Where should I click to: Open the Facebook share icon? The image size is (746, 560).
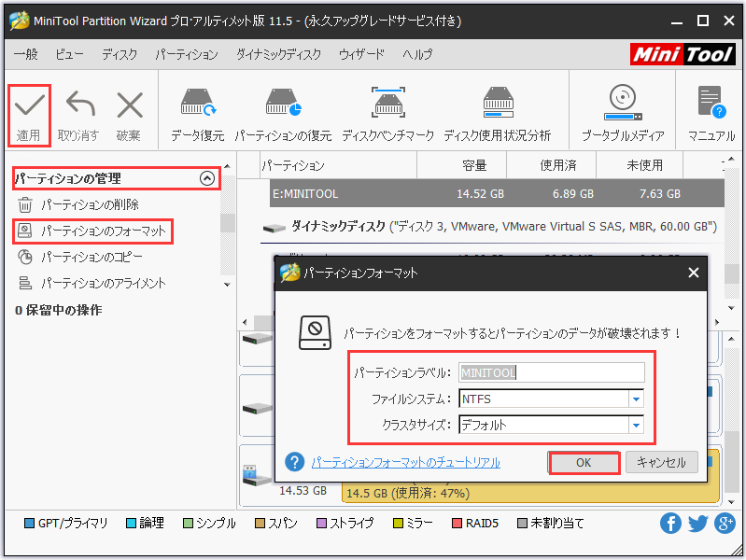point(670,524)
